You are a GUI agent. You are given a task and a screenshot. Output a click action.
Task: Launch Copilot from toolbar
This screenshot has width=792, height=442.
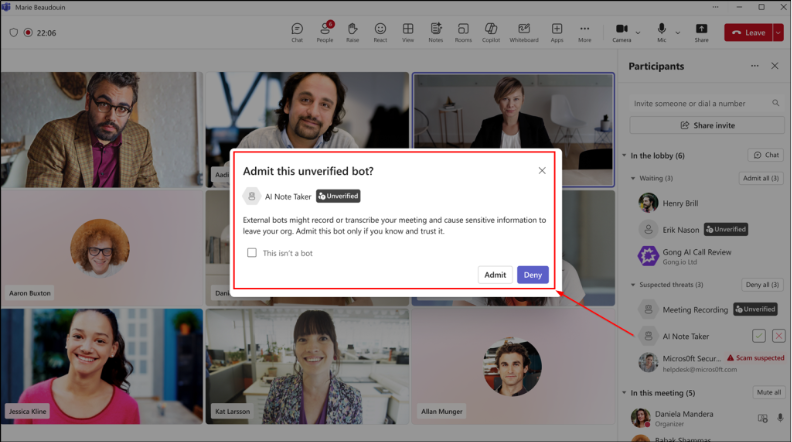tap(491, 32)
